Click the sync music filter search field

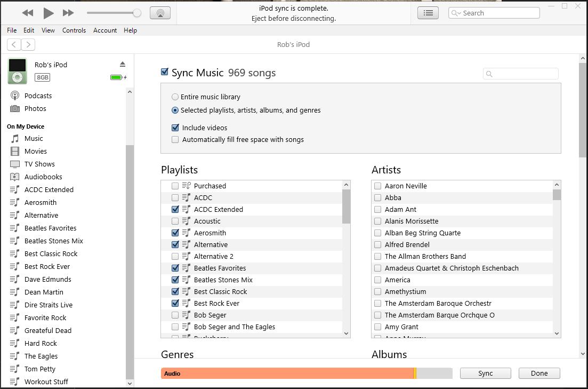[520, 74]
